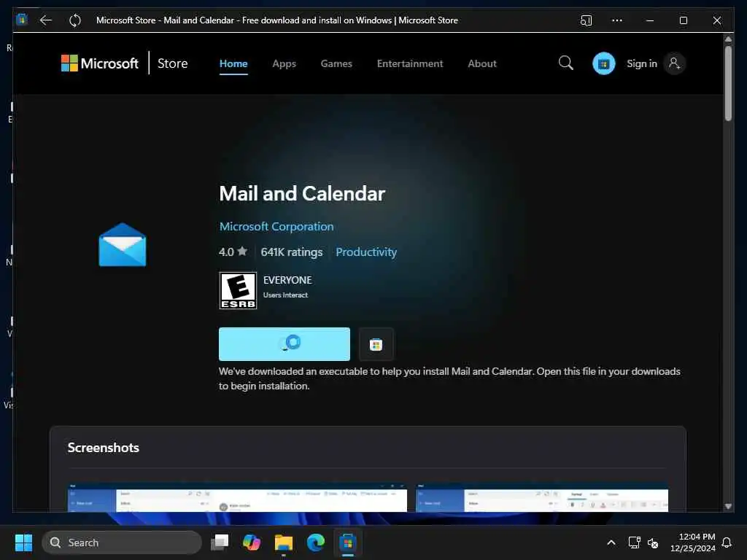Screen dimensions: 747x560
Task: Refresh the Microsoft Store page
Action: pos(75,20)
